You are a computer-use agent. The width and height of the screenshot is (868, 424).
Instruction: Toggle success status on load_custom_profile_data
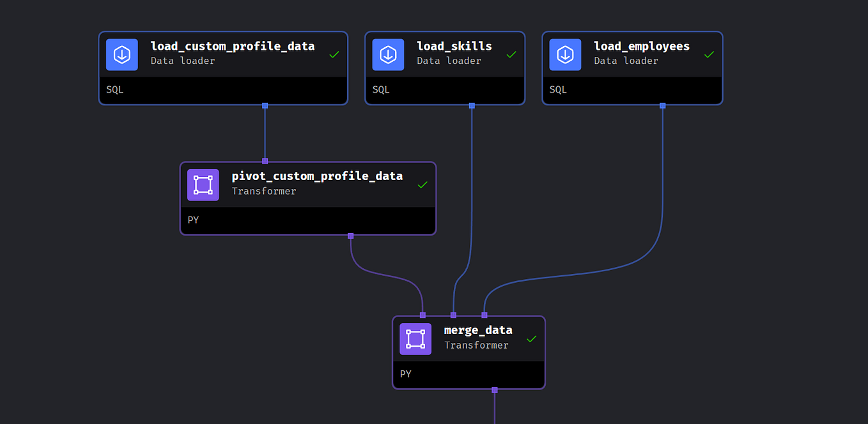point(334,54)
